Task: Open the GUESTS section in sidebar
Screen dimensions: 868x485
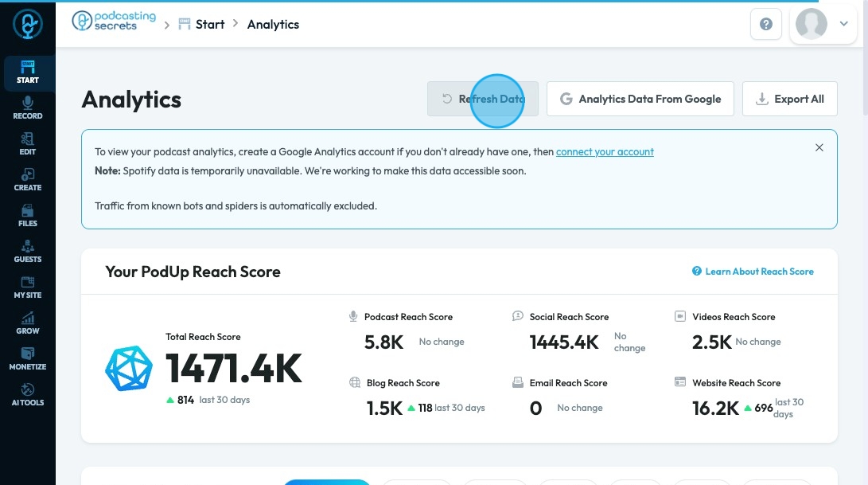Action: tap(28, 252)
